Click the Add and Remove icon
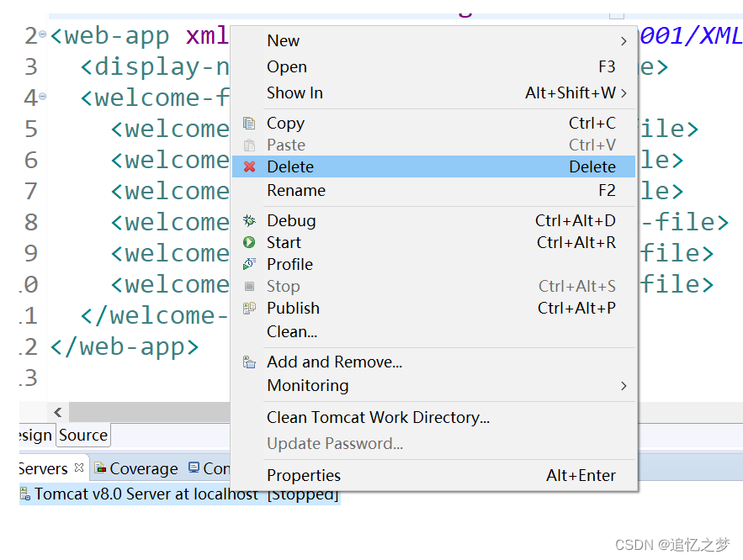The width and height of the screenshot is (743, 560). [x=249, y=362]
